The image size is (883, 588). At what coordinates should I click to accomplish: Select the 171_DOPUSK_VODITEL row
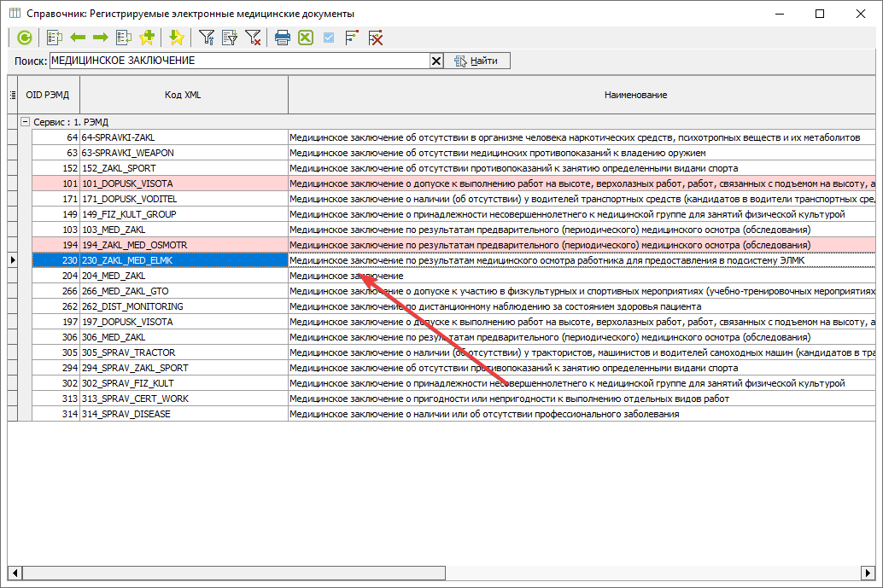point(453,199)
